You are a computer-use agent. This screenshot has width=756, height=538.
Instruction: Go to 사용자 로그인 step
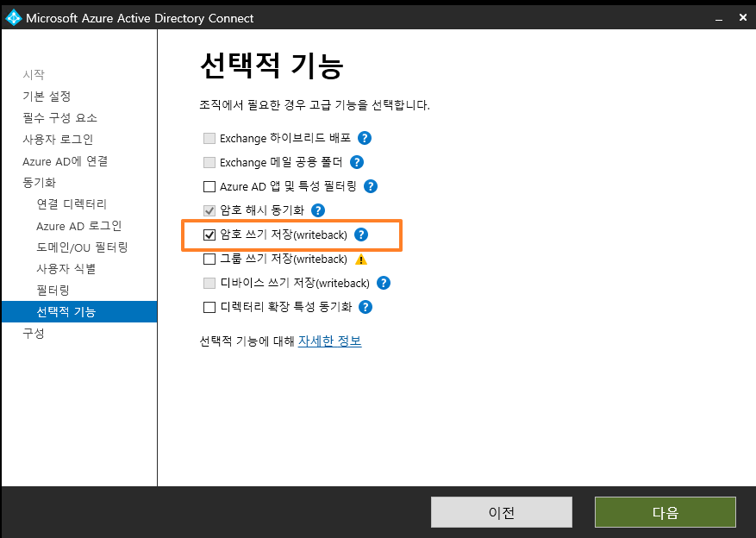[58, 140]
